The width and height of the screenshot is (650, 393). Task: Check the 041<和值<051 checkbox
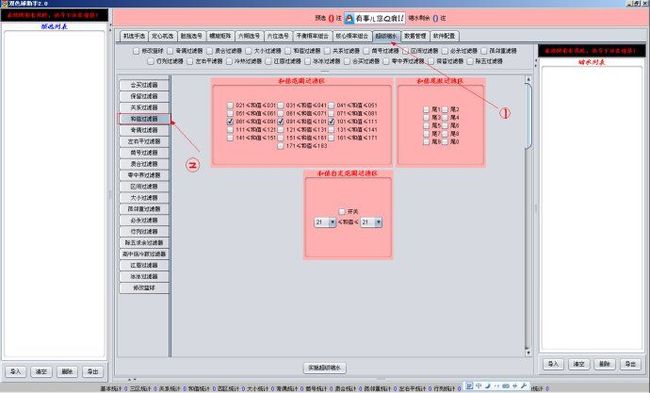coord(331,105)
